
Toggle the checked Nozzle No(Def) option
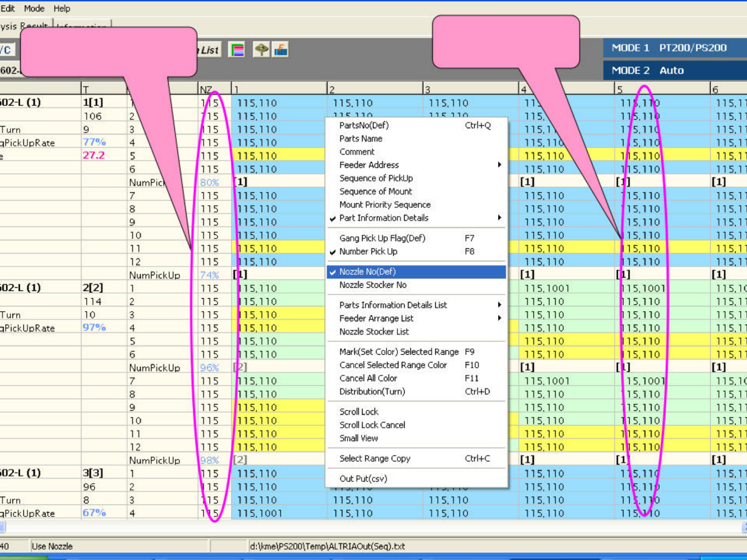pyautogui.click(x=367, y=272)
